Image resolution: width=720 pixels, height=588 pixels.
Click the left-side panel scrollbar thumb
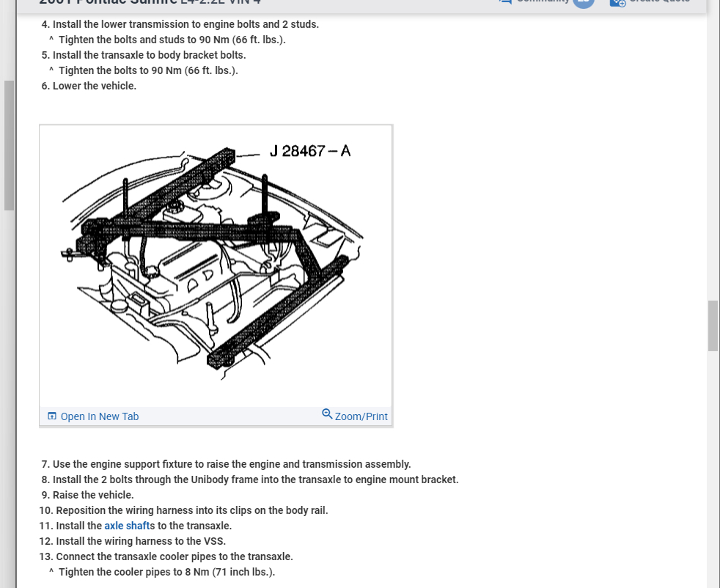(9, 145)
